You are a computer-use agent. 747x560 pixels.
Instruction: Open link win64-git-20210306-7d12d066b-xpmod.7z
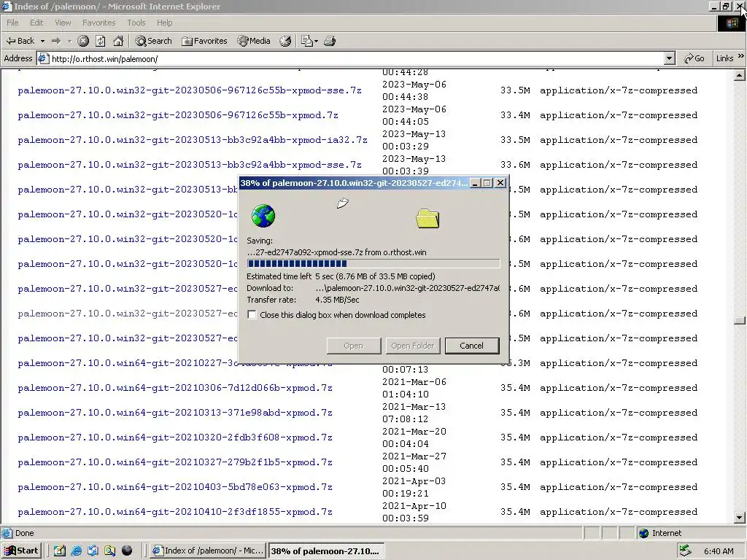[175, 388]
